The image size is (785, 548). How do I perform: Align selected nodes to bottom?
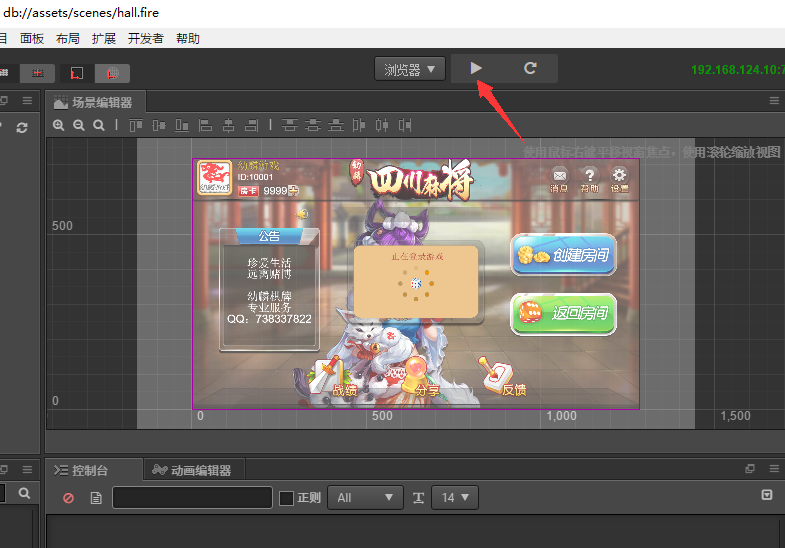coord(182,125)
